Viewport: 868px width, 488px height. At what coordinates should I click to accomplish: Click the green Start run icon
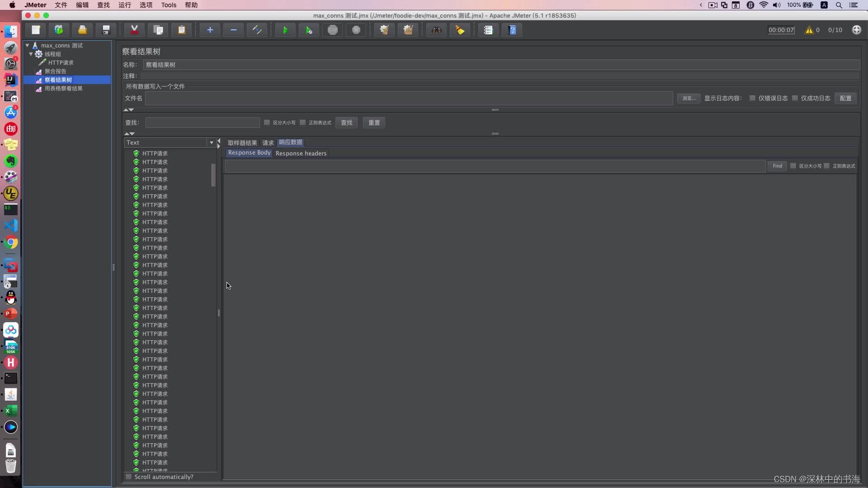tap(285, 30)
